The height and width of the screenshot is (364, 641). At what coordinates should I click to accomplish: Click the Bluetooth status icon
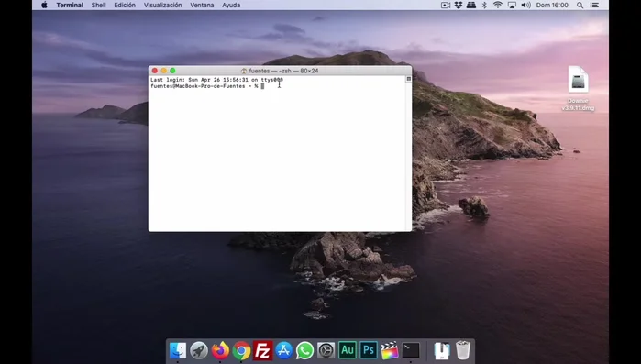pyautogui.click(x=484, y=5)
